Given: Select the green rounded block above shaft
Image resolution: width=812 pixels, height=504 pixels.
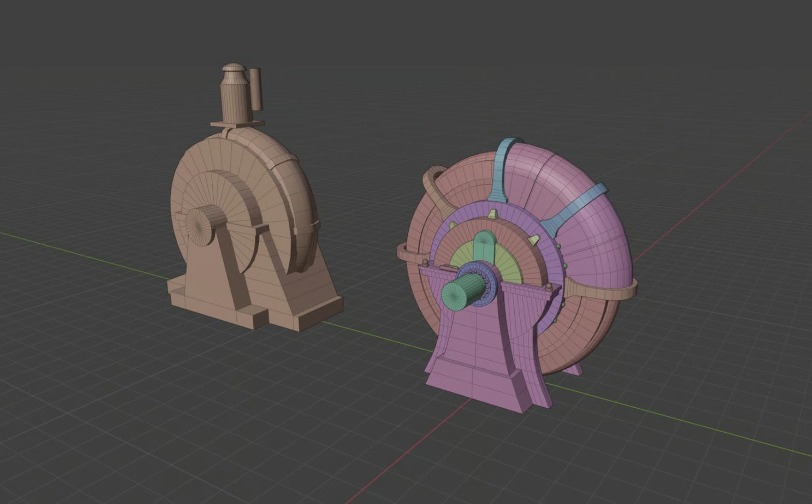Looking at the screenshot, I should tap(485, 248).
